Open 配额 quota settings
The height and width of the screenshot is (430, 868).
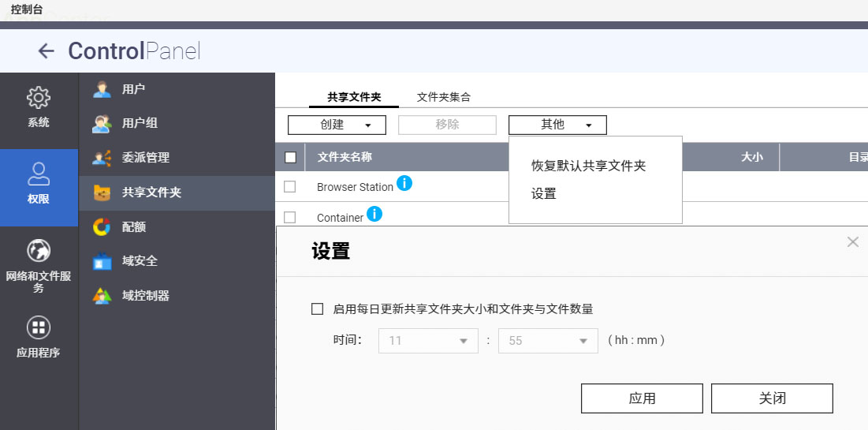point(133,227)
